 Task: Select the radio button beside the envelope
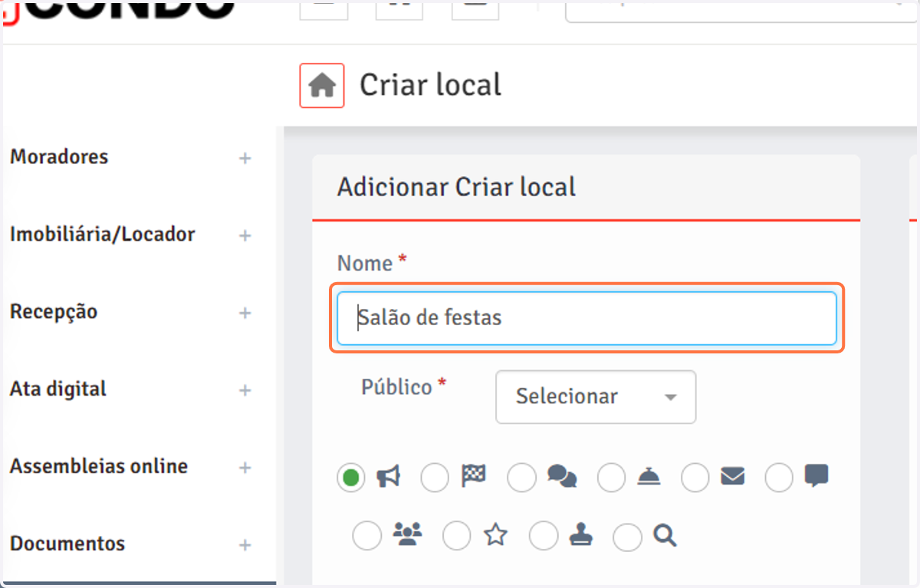(695, 478)
